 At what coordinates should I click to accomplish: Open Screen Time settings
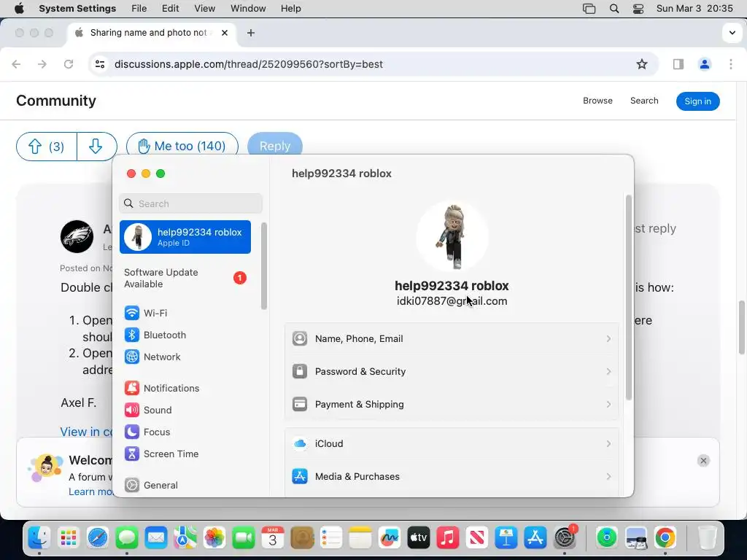pos(161,454)
